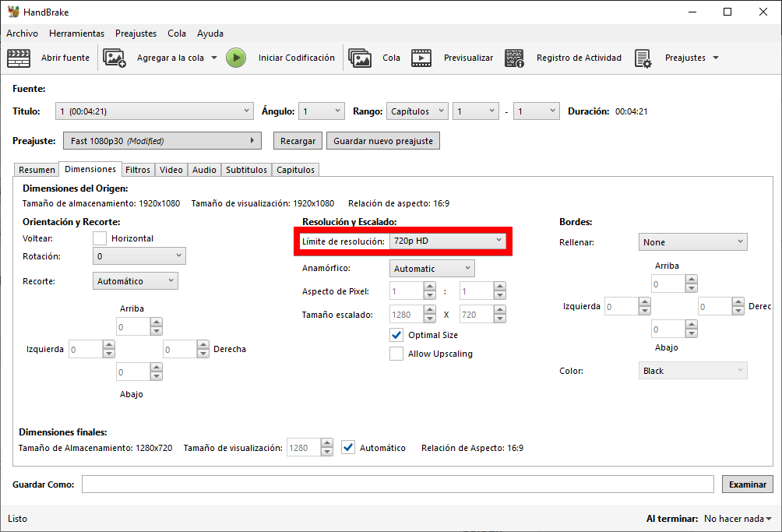Viewport: 782px width, 532px height.
Task: Open the Límite de resolución dropdown
Action: tap(447, 241)
